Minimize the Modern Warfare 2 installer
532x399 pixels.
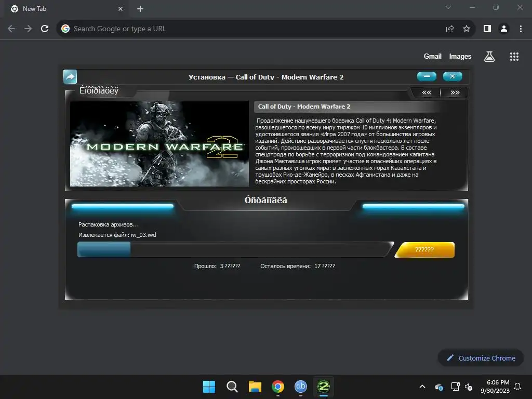pyautogui.click(x=427, y=76)
